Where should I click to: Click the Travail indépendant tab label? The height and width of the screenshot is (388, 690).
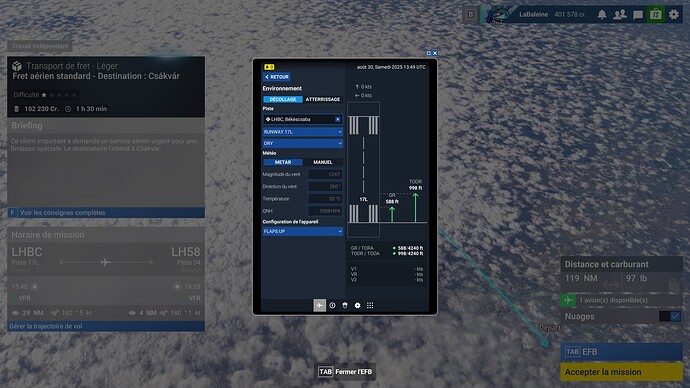pos(40,46)
